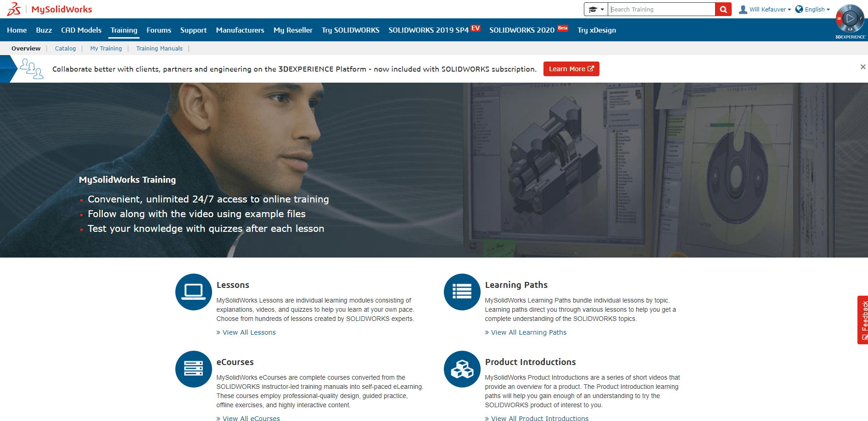Open SOLIDWORKS 2020 Beta menu item

coord(529,30)
